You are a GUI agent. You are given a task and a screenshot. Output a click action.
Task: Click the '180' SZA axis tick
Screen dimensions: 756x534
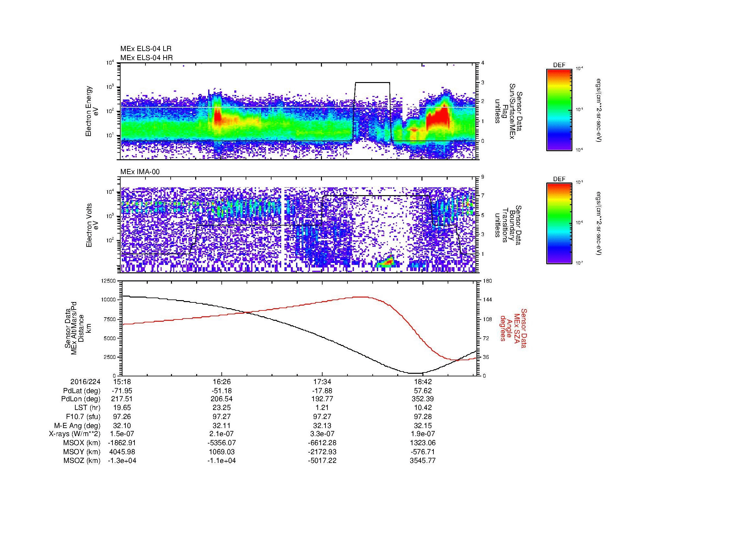click(487, 281)
